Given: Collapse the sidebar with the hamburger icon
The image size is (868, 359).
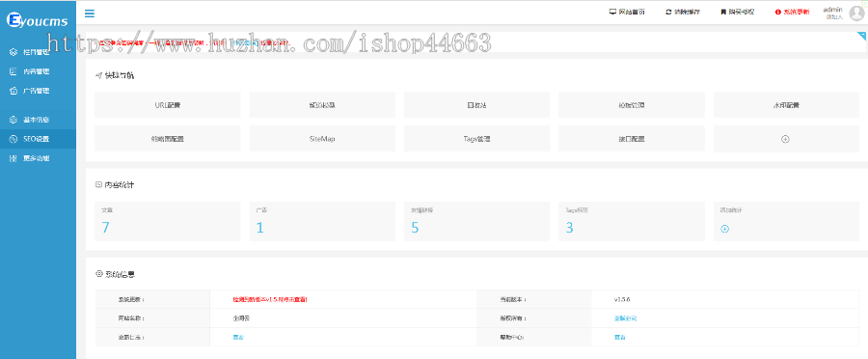Looking at the screenshot, I should [x=89, y=14].
